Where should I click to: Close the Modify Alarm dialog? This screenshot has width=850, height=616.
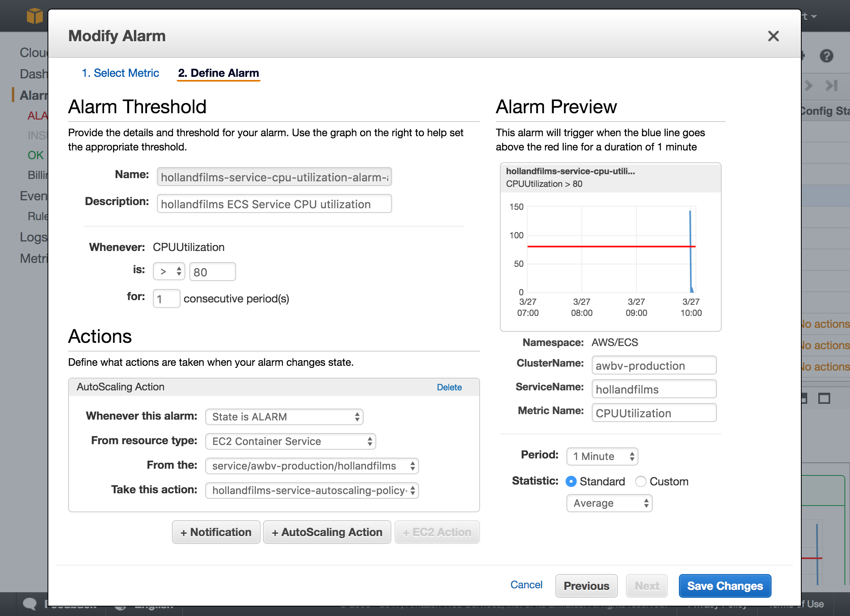(x=773, y=36)
